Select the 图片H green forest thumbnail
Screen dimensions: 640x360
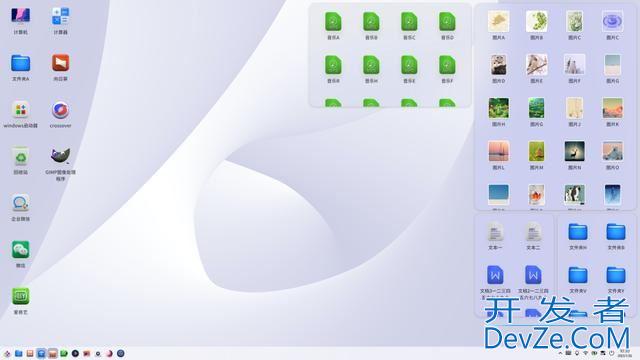click(x=498, y=108)
